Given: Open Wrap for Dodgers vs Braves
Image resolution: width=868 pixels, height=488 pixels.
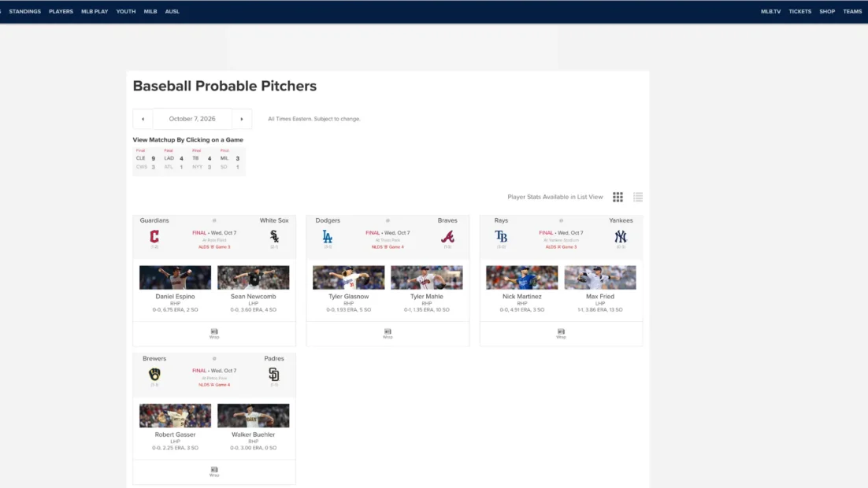Looking at the screenshot, I should click(x=388, y=334).
